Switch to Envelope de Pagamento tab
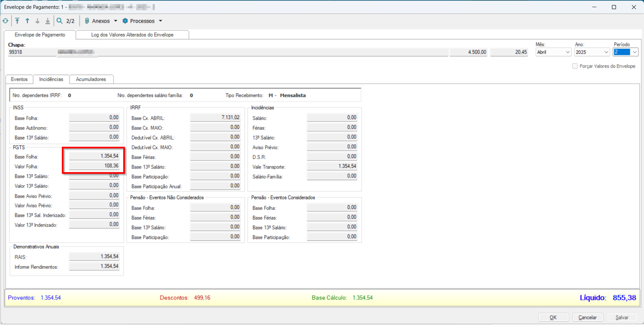 click(40, 35)
